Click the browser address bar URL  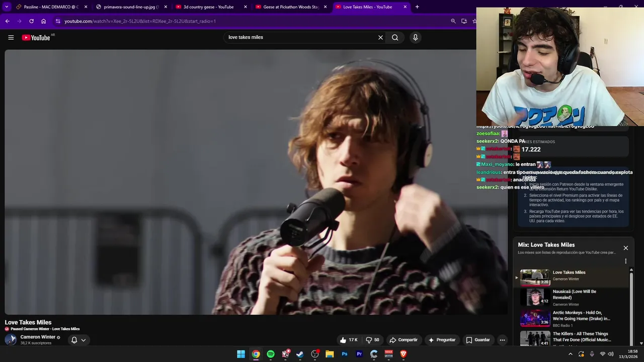coord(140,21)
